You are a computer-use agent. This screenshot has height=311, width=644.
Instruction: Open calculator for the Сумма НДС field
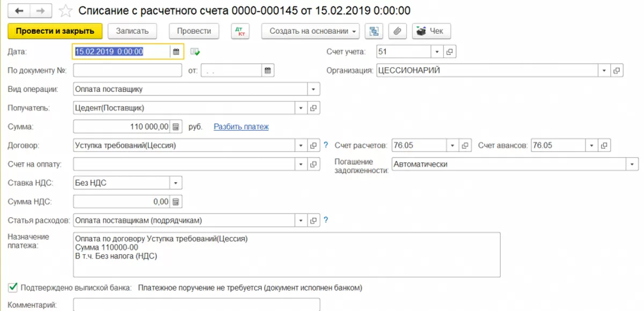(x=175, y=202)
